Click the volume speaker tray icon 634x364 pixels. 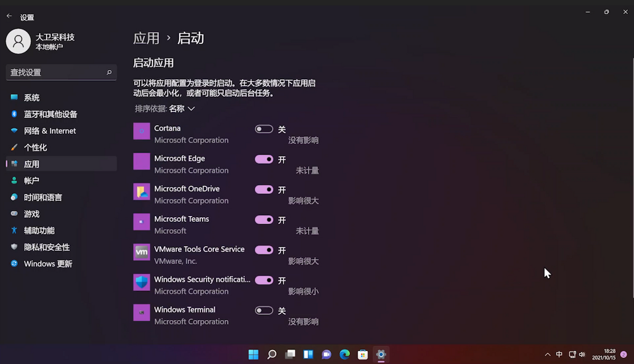click(x=582, y=354)
